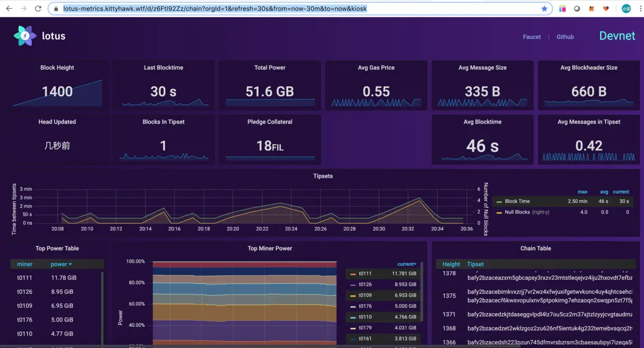The height and width of the screenshot is (348, 644).
Task: Toggle t0161 series in miner legend
Action: tap(365, 339)
